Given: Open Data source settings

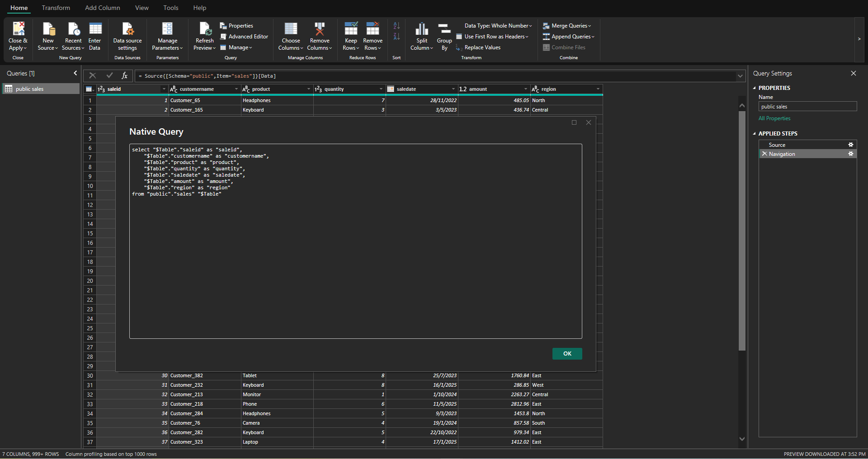Looking at the screenshot, I should 127,29.
